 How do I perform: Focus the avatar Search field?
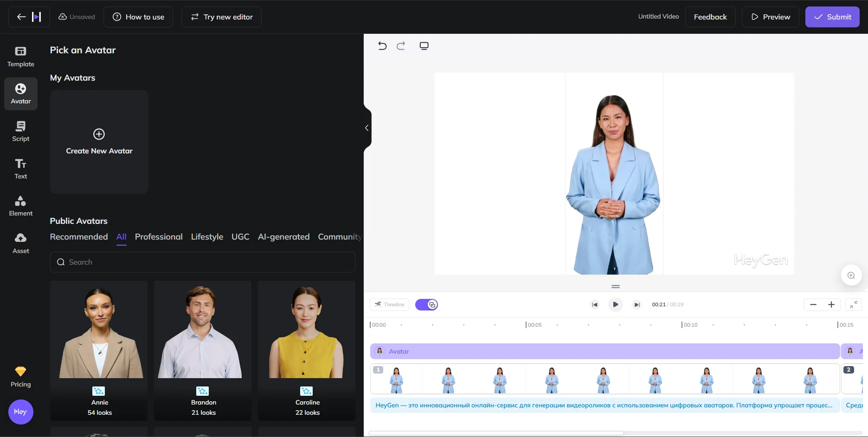click(203, 262)
